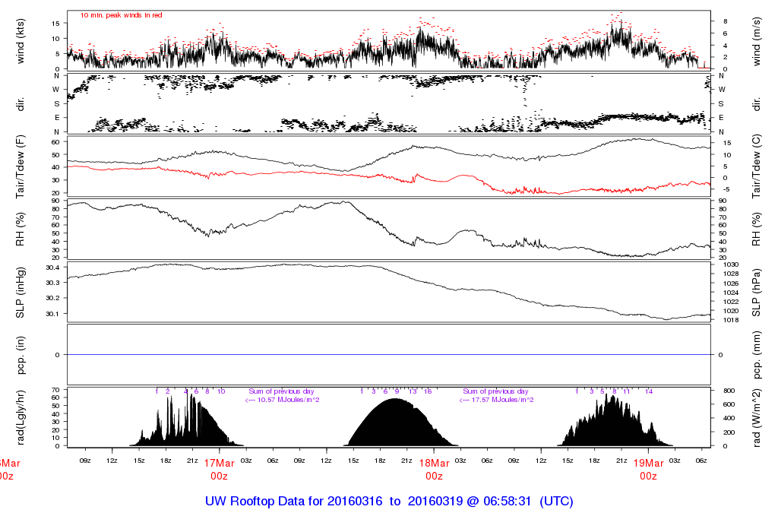The width and height of the screenshot is (778, 532).
Task: Click the 'rad (W/m^2)' axis label
Action: (x=757, y=417)
